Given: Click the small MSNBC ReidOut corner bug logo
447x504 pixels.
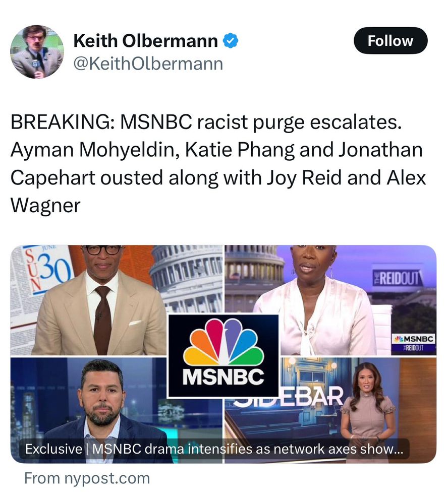Looking at the screenshot, I should (x=414, y=343).
